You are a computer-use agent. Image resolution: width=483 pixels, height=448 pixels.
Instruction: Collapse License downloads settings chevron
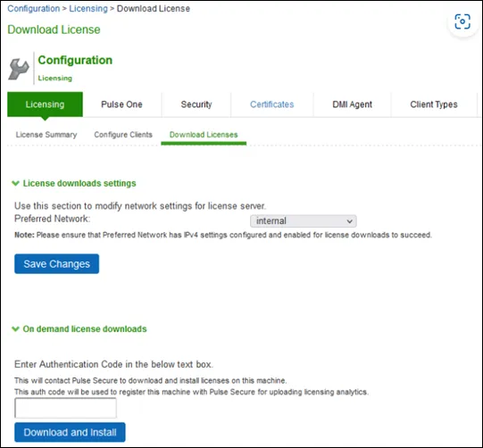pyautogui.click(x=15, y=183)
